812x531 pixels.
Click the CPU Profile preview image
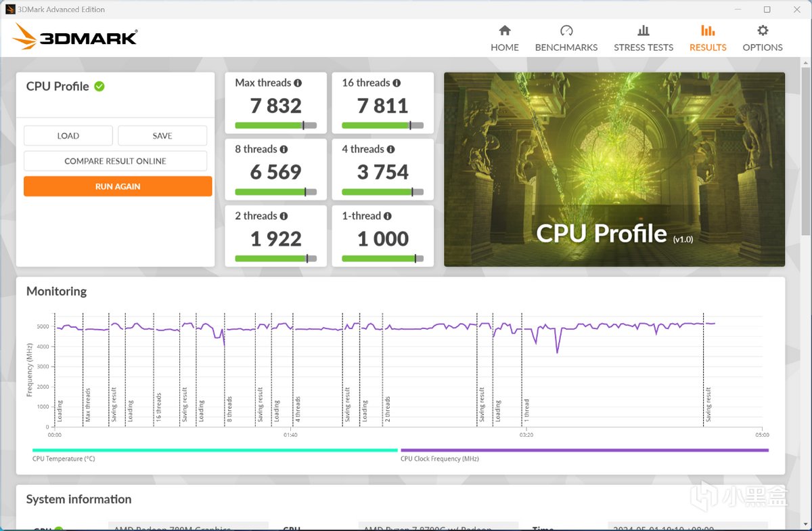tap(614, 169)
